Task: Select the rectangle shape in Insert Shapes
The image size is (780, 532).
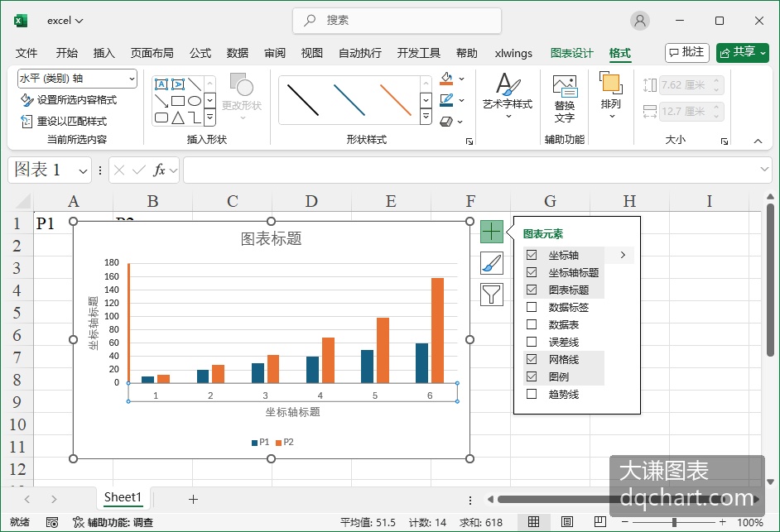Action: [x=177, y=101]
